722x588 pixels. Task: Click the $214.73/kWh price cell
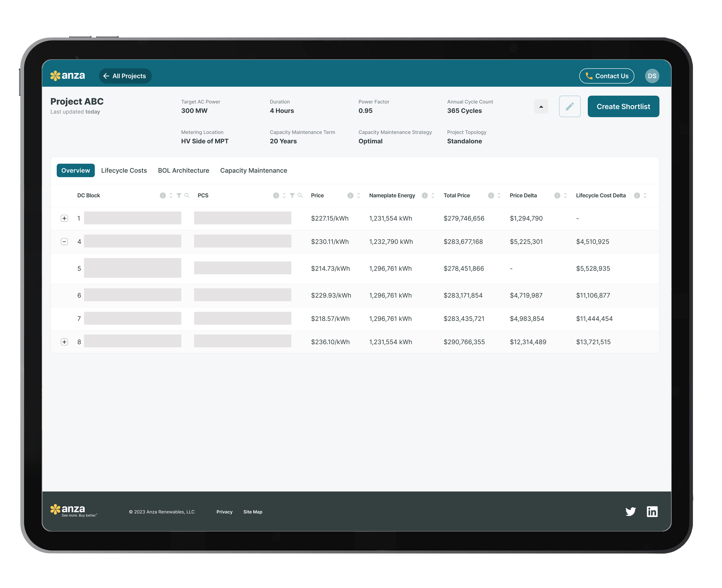[x=330, y=269]
